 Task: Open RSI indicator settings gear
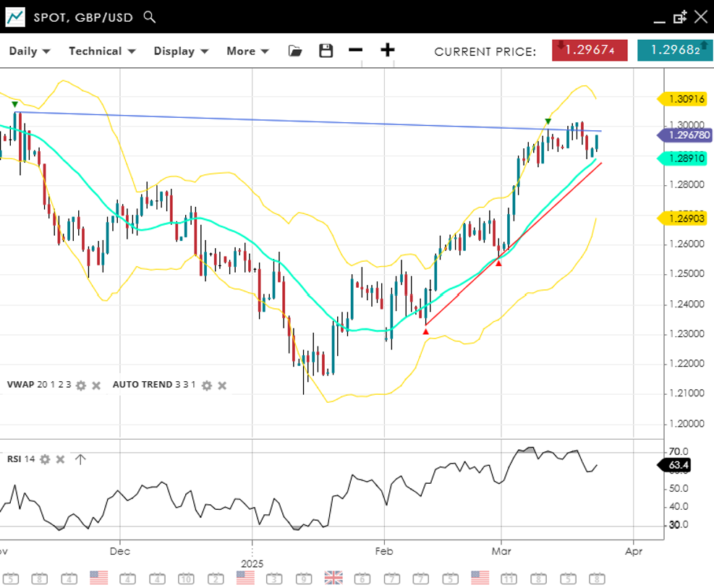tap(45, 459)
